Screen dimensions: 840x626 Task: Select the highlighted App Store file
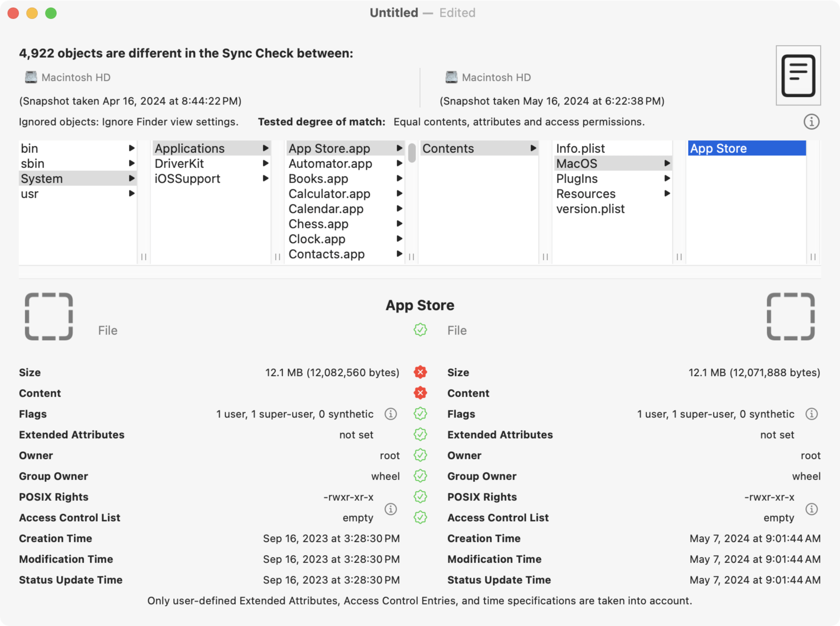[x=747, y=148]
